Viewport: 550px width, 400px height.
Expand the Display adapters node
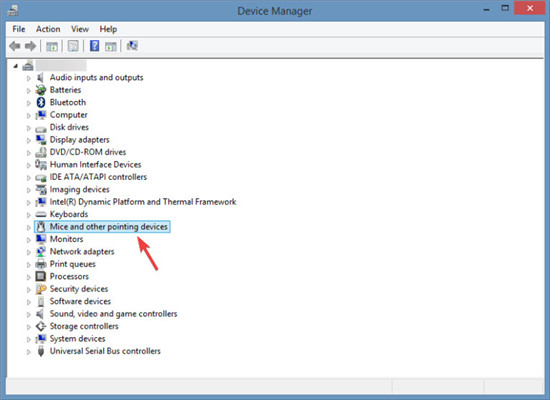pyautogui.click(x=29, y=140)
